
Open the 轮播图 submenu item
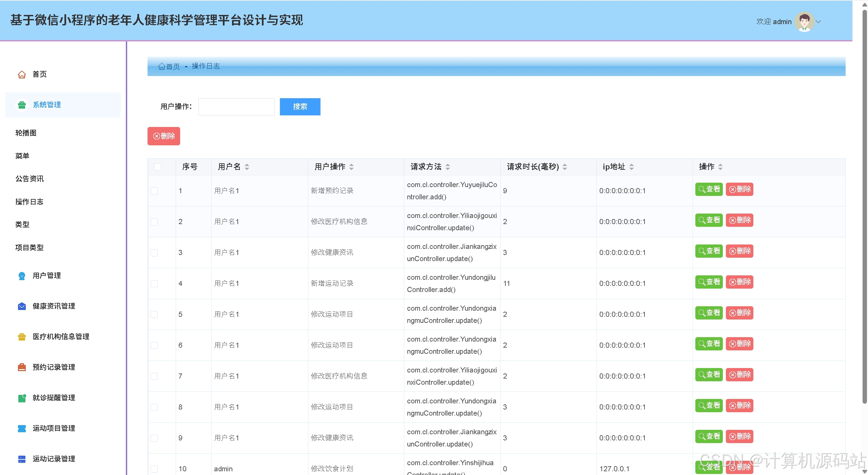[26, 133]
